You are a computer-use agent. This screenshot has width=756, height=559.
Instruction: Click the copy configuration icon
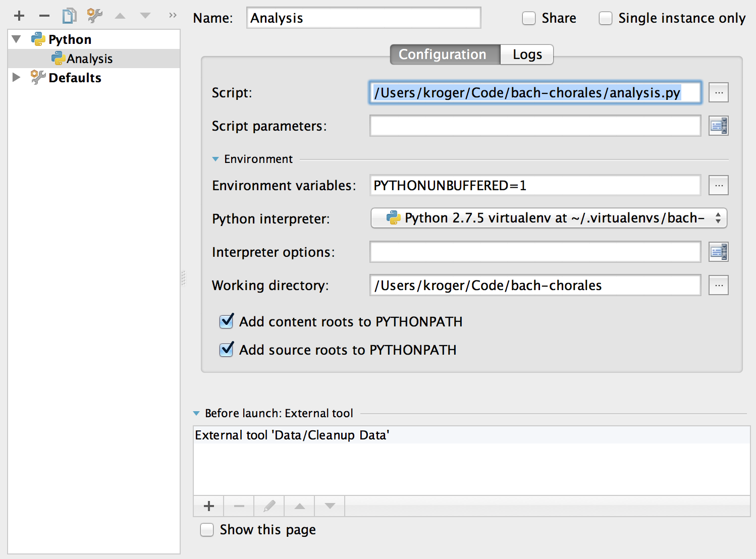tap(69, 16)
